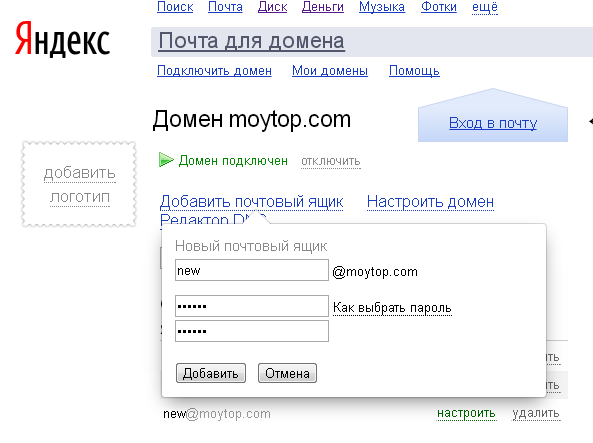Screen dimensions: 593x443
Task: Open Деньги in top navigation
Action: 323,7
